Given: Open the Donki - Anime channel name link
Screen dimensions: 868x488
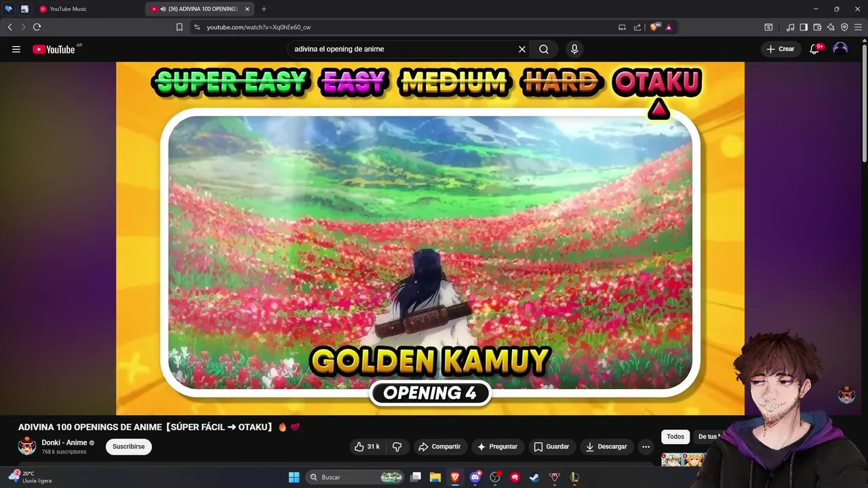Looking at the screenshot, I should 64,443.
